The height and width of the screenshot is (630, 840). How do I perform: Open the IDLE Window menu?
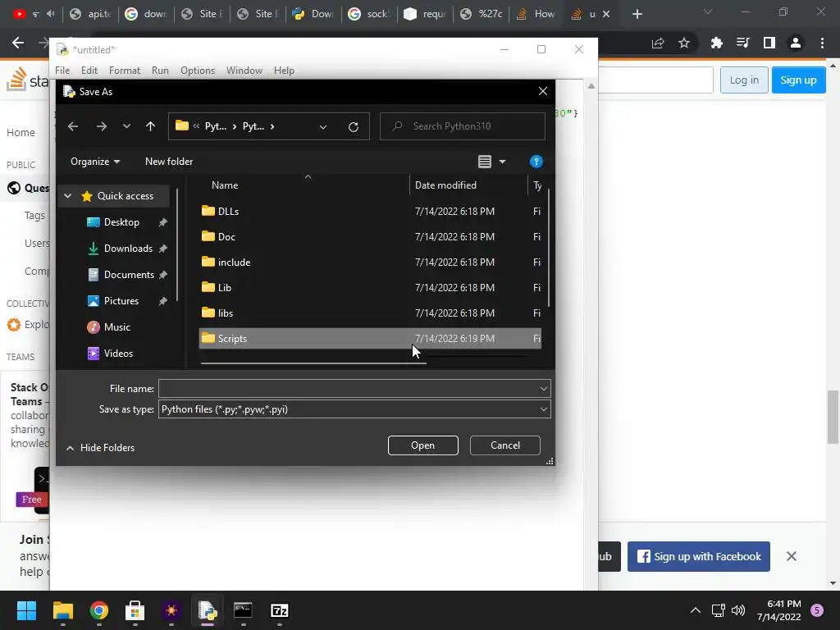pyautogui.click(x=244, y=71)
